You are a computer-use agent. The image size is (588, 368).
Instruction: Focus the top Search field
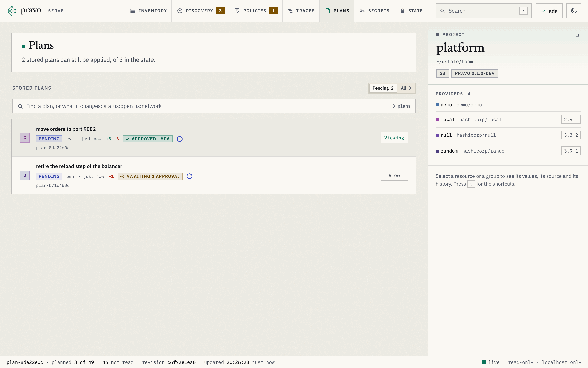[x=483, y=11]
